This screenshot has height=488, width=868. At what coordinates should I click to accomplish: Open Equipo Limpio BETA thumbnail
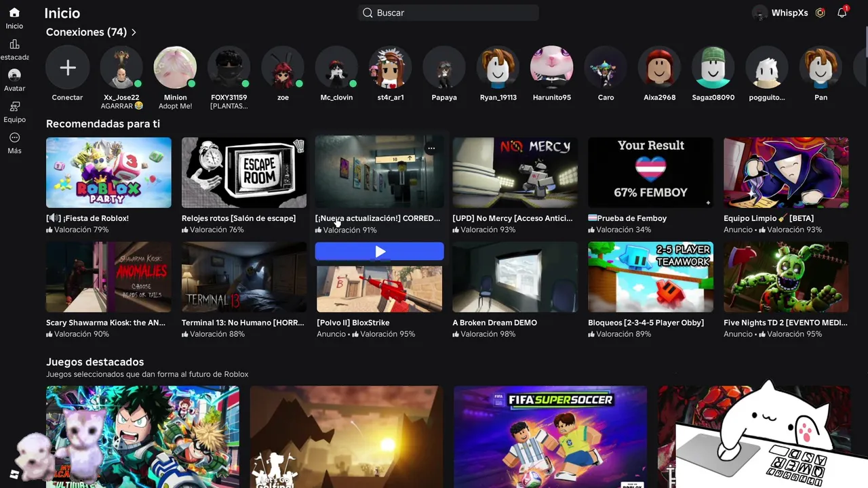tap(786, 173)
